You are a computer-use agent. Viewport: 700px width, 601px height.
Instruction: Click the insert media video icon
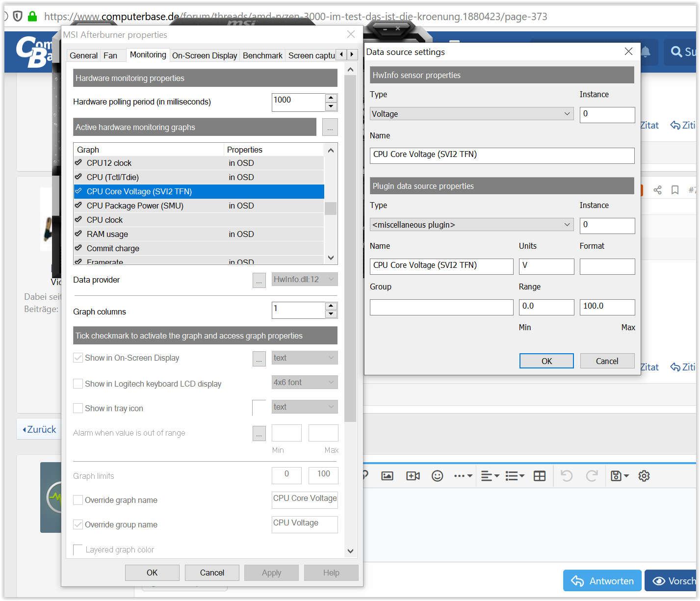coord(413,476)
